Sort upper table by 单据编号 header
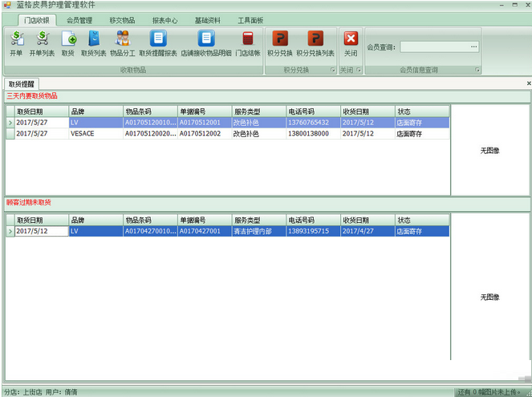The width and height of the screenshot is (532, 397). 205,111
